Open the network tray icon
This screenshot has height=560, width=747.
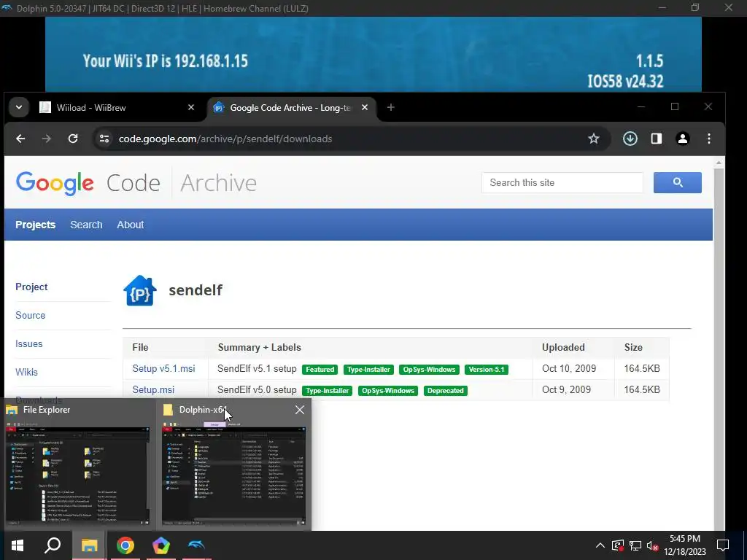pos(635,545)
